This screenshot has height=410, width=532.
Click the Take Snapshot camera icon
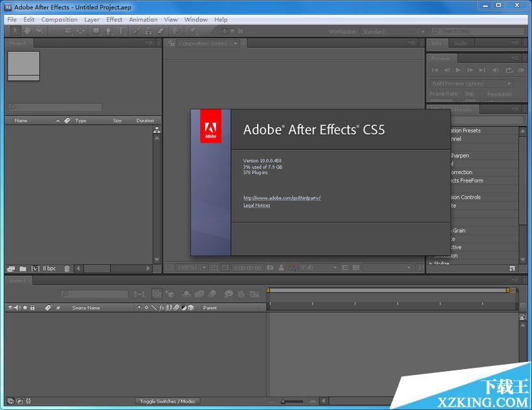coord(270,267)
